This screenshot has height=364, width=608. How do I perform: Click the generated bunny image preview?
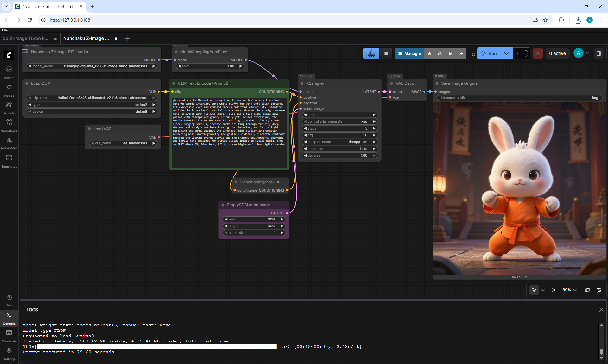520,188
